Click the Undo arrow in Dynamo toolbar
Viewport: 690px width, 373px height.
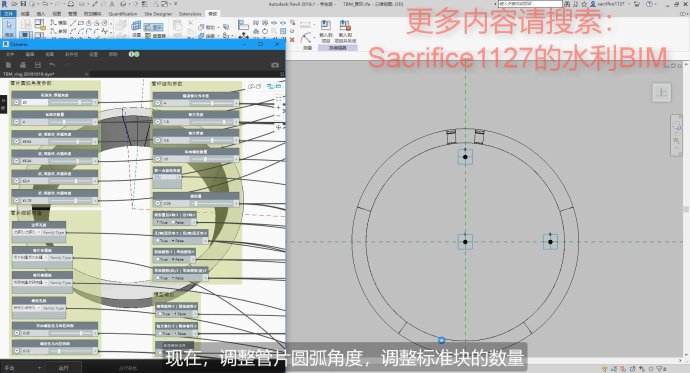pyautogui.click(x=52, y=65)
